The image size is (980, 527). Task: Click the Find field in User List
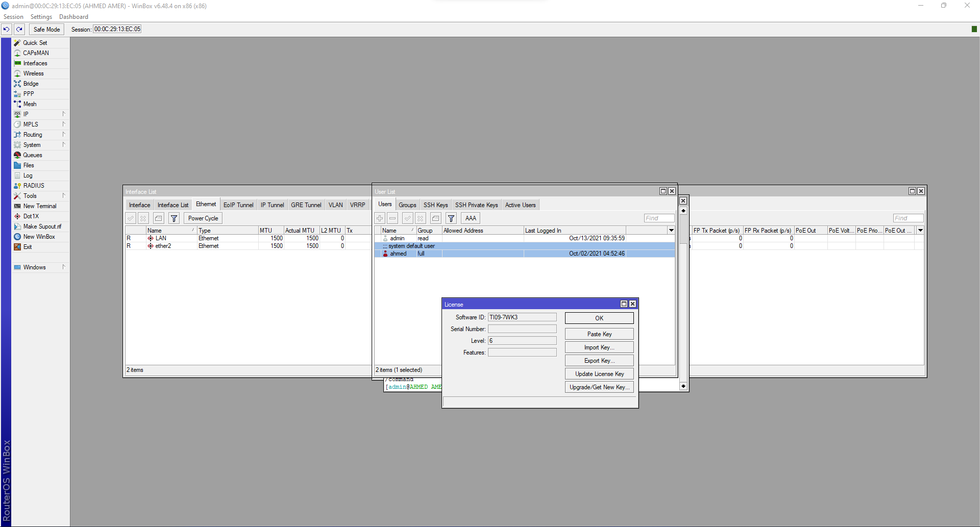(658, 218)
